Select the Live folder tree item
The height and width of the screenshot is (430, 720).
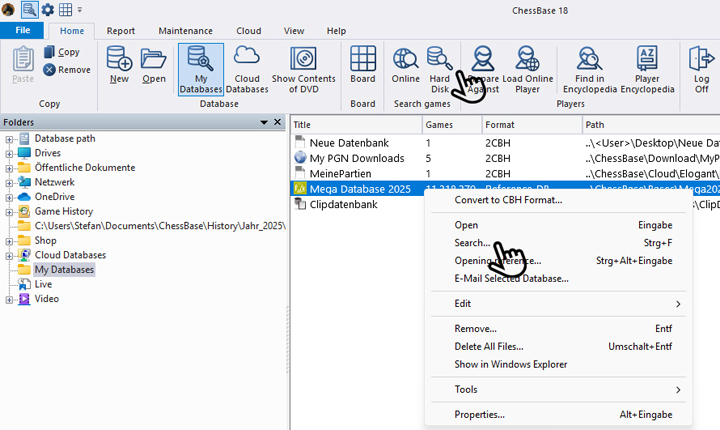tap(43, 284)
